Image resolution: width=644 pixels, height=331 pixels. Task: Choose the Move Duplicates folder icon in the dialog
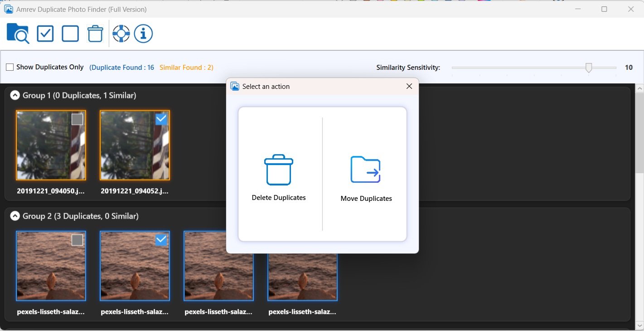366,169
